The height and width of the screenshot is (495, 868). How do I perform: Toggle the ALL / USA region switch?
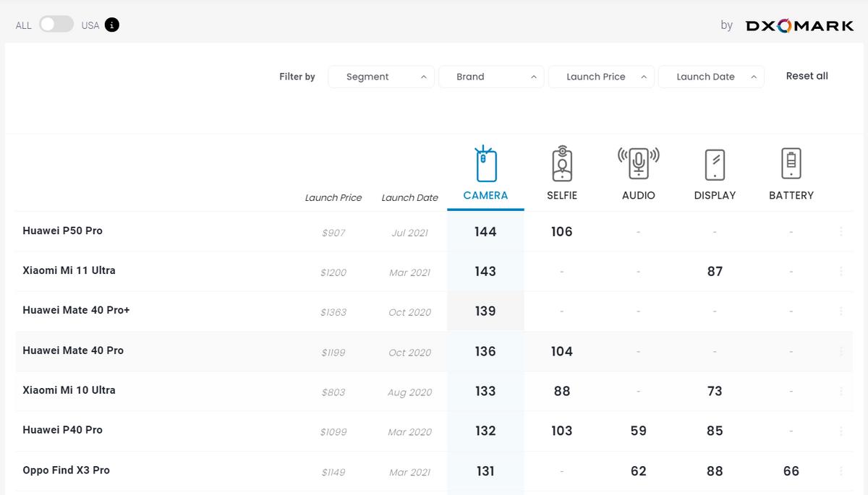56,25
